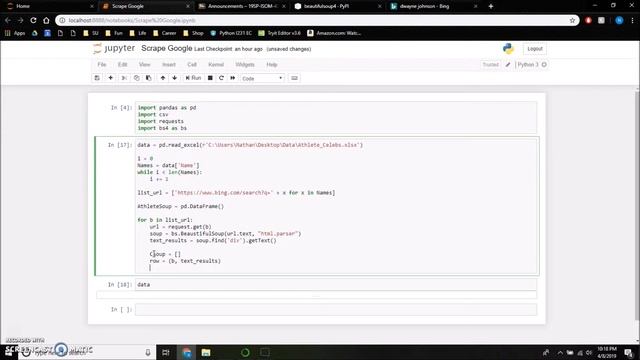Open the Amazon.com bookmark
The image size is (640, 360).
tap(334, 33)
